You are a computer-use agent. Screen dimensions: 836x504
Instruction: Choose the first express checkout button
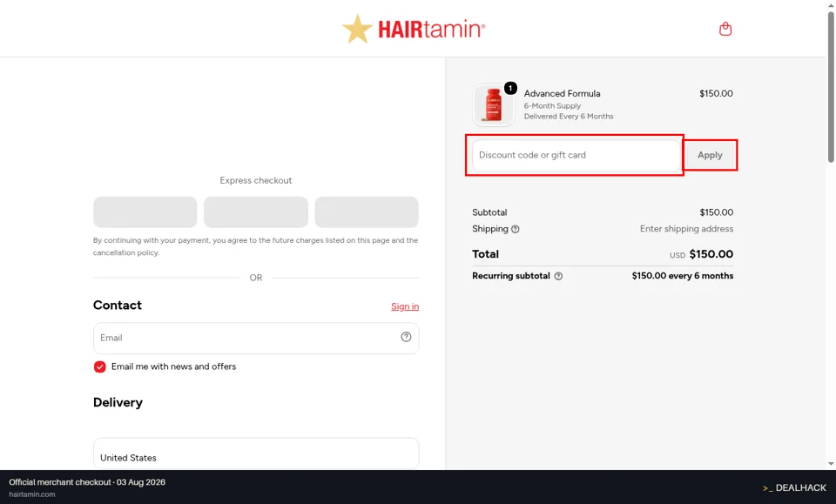[x=145, y=212]
